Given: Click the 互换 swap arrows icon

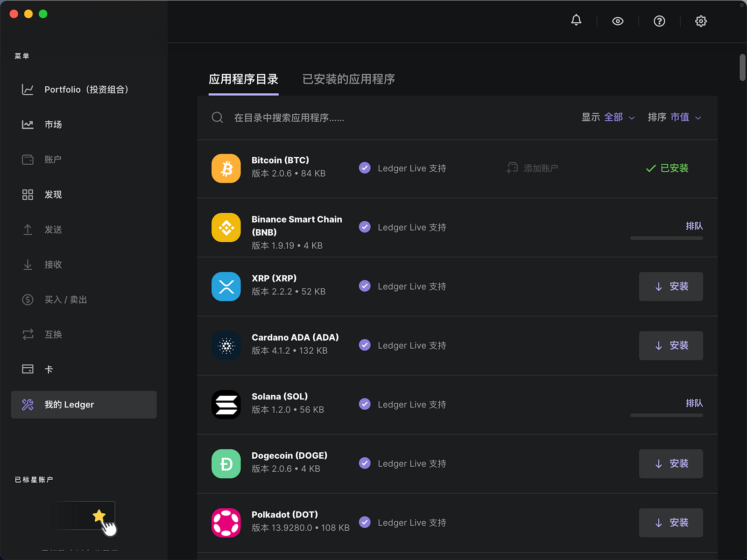Looking at the screenshot, I should [28, 335].
